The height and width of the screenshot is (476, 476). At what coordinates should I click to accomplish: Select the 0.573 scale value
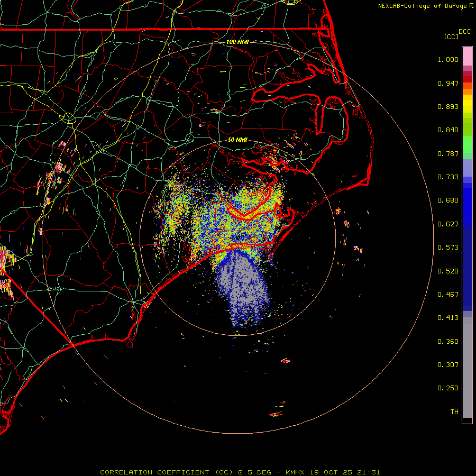448,248
